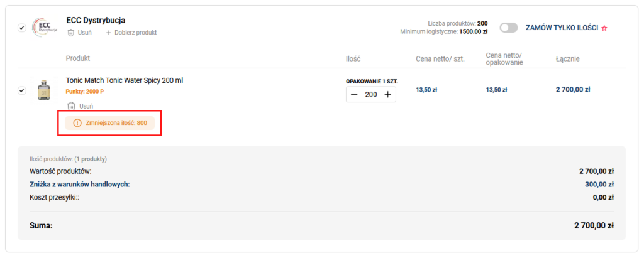Click the warning icon in Zmniejszona ilość notice

point(77,123)
